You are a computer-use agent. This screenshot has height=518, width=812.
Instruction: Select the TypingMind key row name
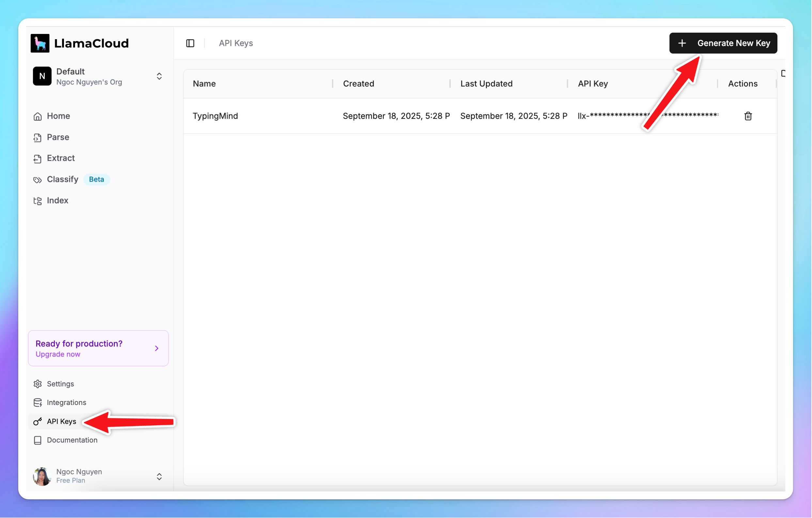point(215,116)
